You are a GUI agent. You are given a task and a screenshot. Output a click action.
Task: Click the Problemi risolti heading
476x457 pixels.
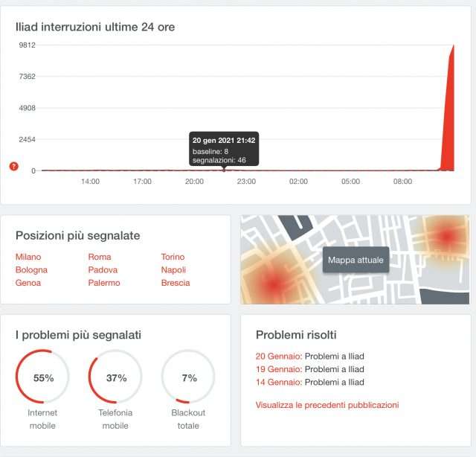coord(296,335)
